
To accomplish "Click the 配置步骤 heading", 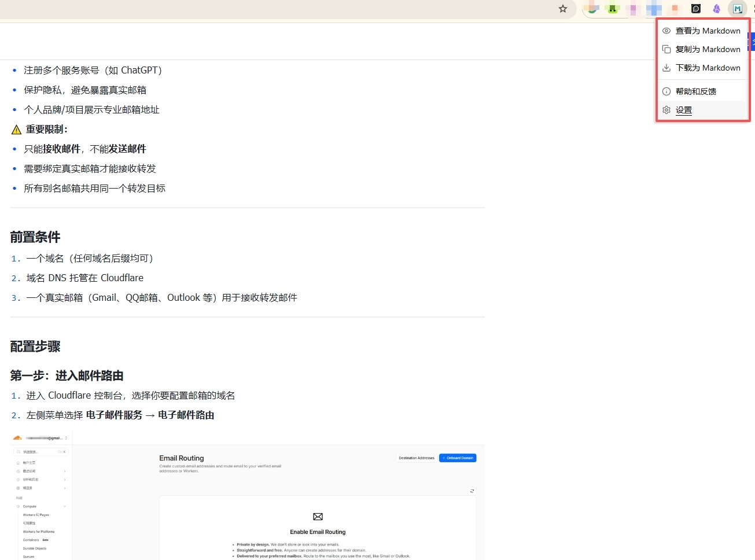I will tap(35, 347).
